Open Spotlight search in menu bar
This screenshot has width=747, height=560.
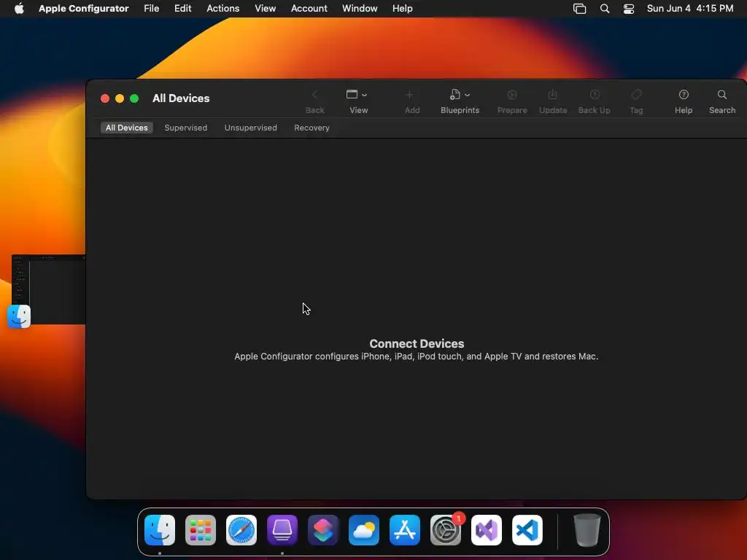point(605,9)
